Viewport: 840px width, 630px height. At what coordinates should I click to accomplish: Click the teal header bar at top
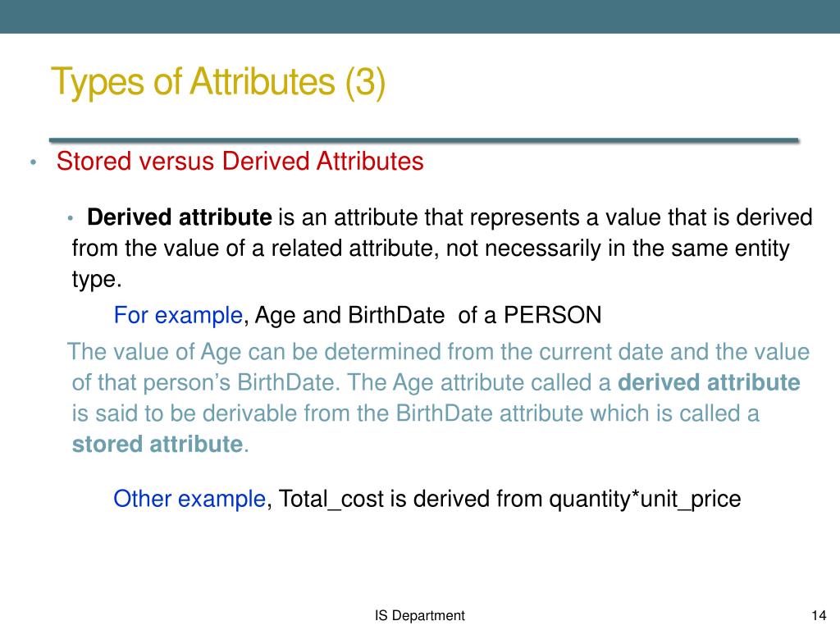click(420, 16)
